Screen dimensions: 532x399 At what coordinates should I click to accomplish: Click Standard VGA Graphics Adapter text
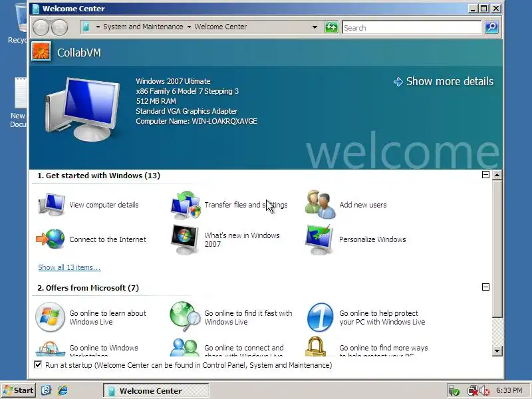click(x=187, y=111)
